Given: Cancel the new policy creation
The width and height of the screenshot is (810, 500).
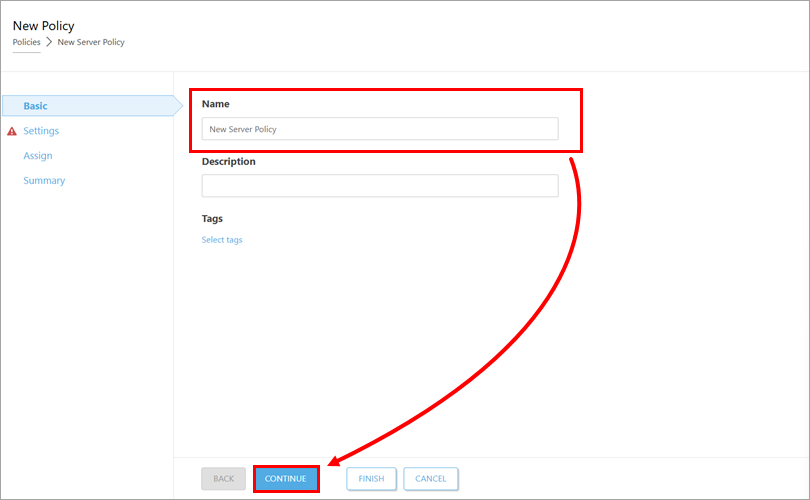Looking at the screenshot, I should pos(431,479).
